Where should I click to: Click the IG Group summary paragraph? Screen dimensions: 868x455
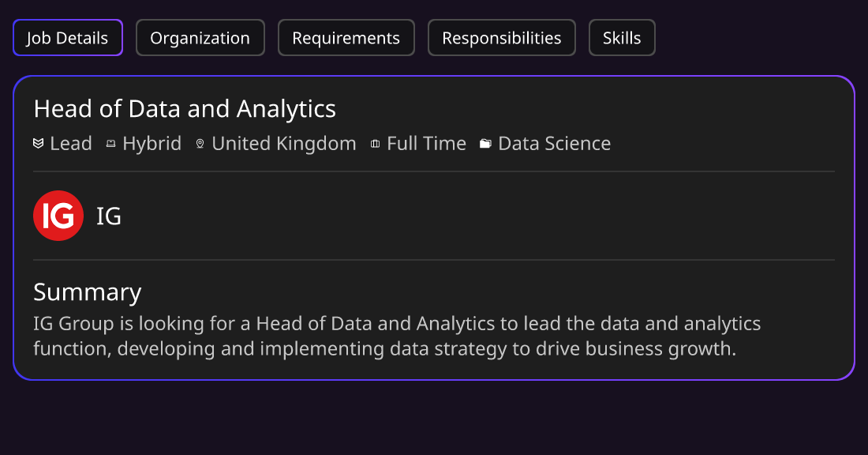point(397,336)
